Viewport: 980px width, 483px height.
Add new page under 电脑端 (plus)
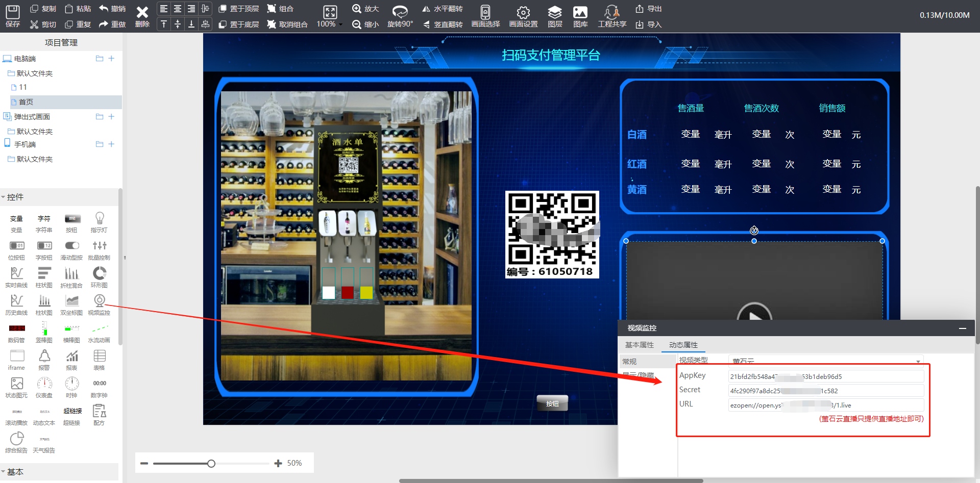(x=111, y=59)
